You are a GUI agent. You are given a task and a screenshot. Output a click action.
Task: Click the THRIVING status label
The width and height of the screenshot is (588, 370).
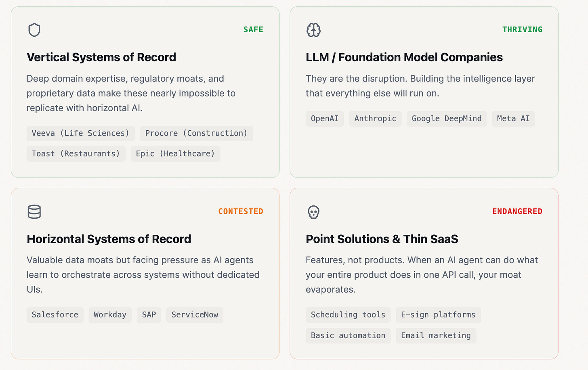(x=522, y=30)
